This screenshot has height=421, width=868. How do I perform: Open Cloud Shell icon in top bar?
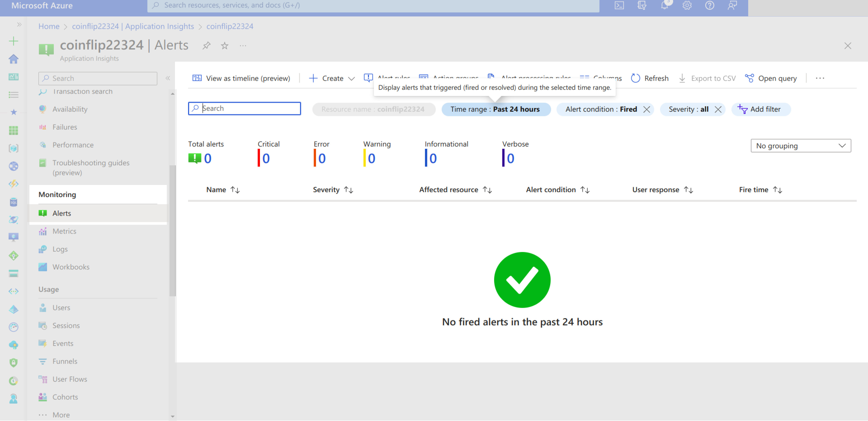pyautogui.click(x=619, y=5)
